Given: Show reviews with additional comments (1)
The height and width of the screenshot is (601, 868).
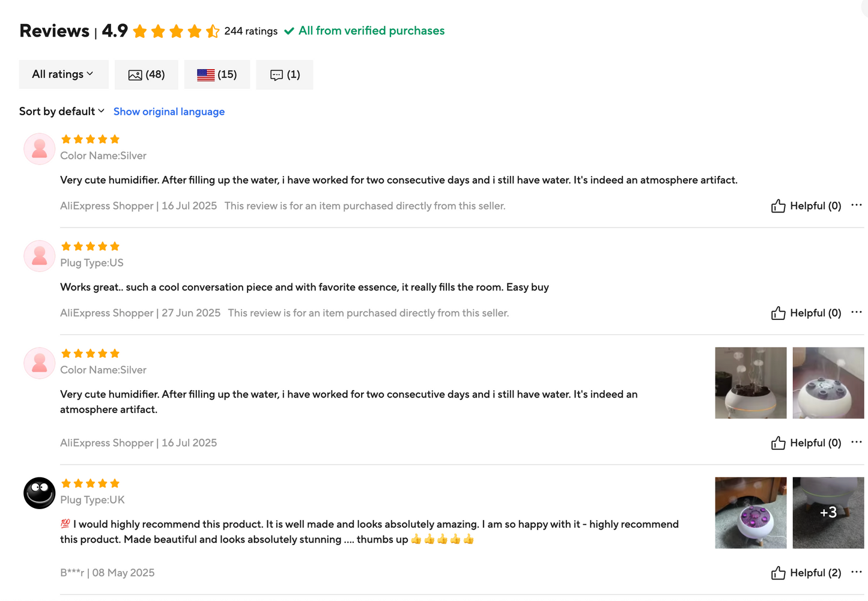Looking at the screenshot, I should [x=285, y=74].
